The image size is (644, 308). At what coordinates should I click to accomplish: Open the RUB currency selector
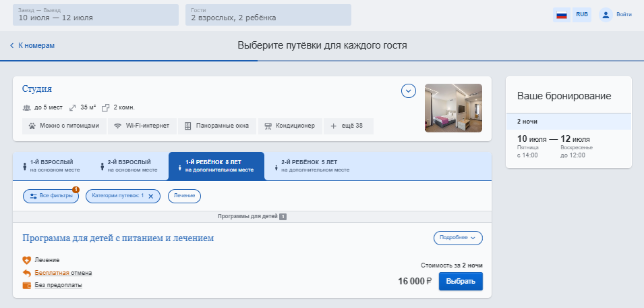point(581,15)
